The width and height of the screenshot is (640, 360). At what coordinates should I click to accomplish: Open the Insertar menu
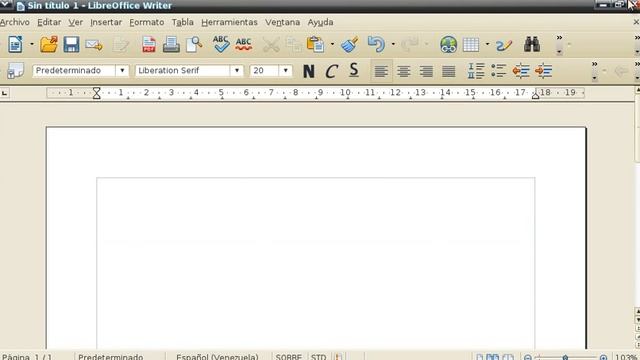coord(106,22)
